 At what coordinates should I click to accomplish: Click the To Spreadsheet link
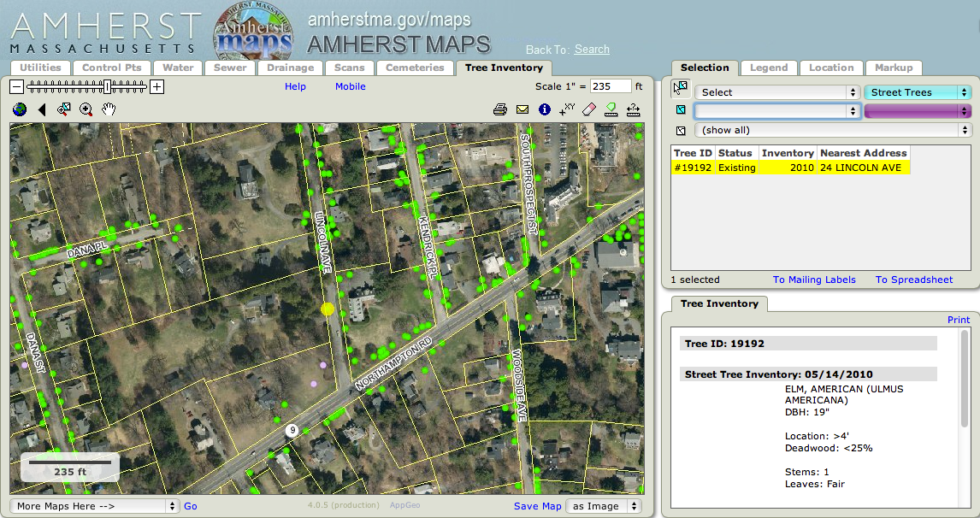pos(913,280)
